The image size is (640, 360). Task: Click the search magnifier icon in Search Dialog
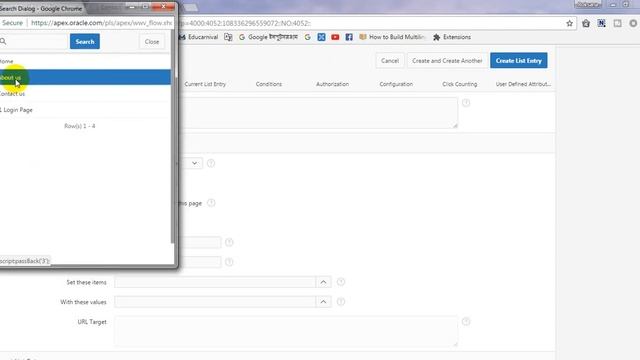(x=3, y=41)
